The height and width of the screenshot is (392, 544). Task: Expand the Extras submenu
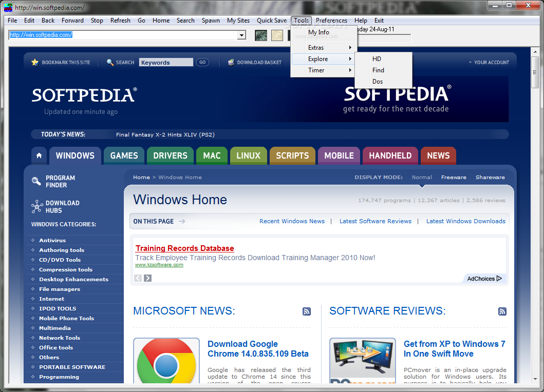[x=323, y=48]
